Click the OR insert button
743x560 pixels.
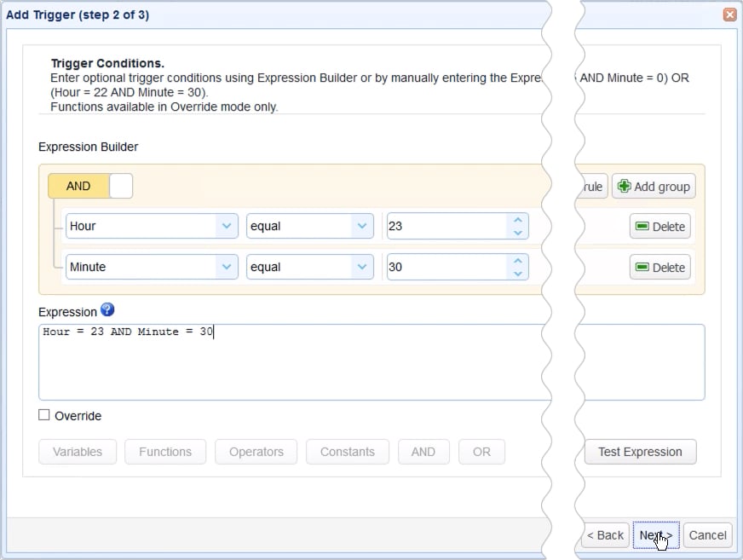(x=481, y=452)
